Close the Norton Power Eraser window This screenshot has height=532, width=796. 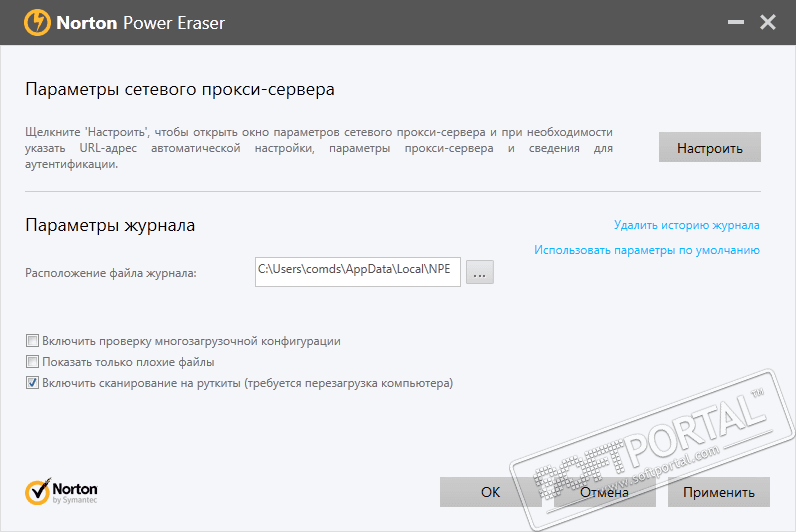click(768, 22)
